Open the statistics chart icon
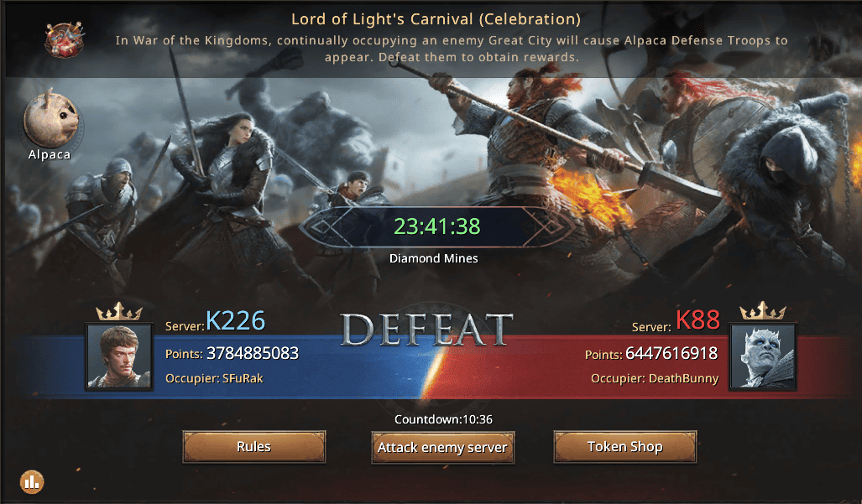This screenshot has width=862, height=504. [32, 482]
